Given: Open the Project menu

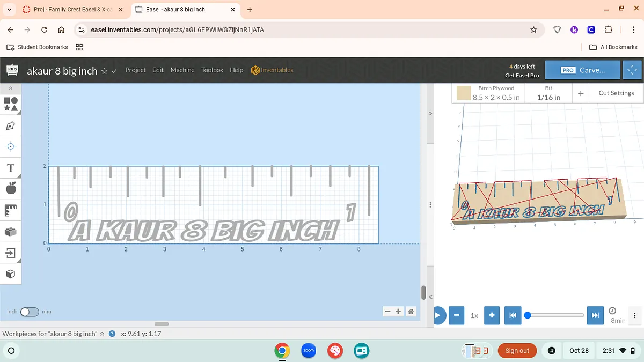Looking at the screenshot, I should pyautogui.click(x=135, y=70).
